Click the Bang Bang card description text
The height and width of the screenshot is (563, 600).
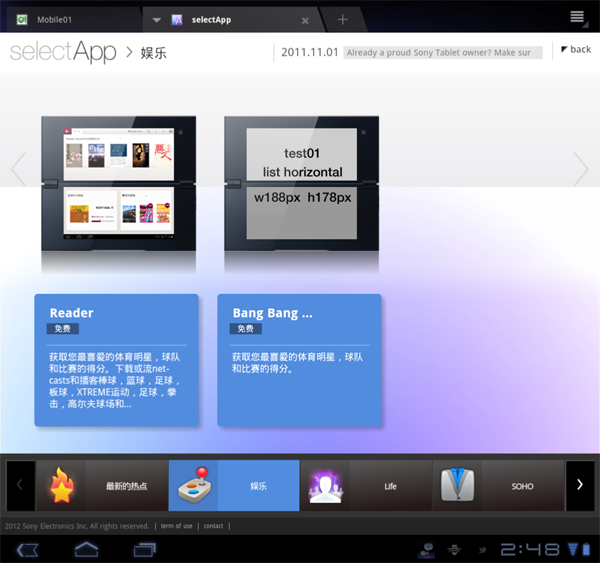pos(297,363)
